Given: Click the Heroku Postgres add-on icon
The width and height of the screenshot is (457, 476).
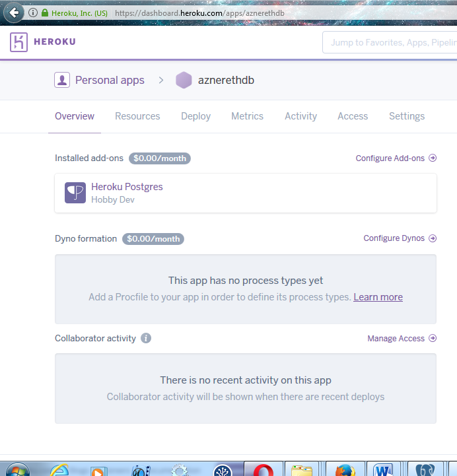Looking at the screenshot, I should pos(75,193).
